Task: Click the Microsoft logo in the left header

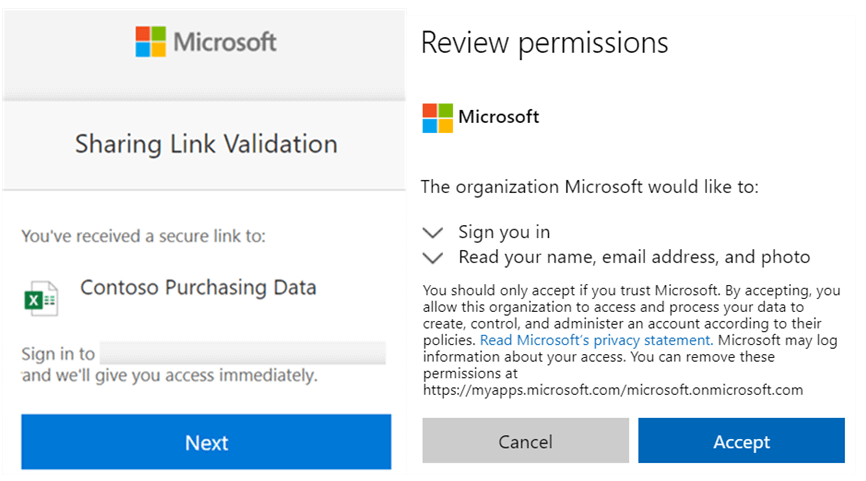Action: pyautogui.click(x=151, y=42)
